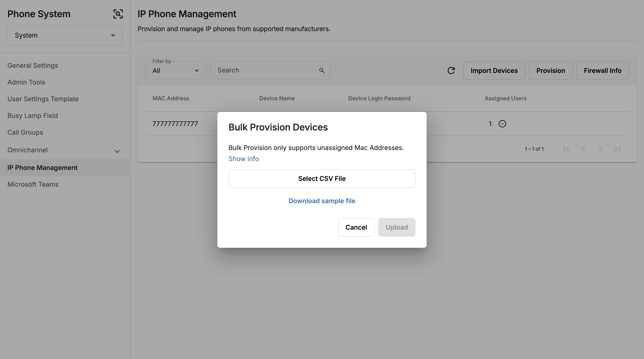The image size is (644, 359).
Task: Click MAC Address column header
Action: coord(171,98)
